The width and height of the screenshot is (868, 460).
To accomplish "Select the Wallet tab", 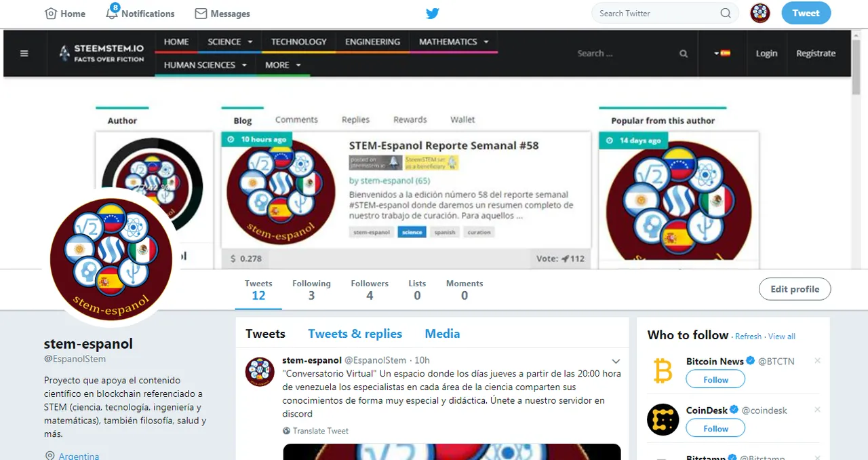I will pos(462,119).
